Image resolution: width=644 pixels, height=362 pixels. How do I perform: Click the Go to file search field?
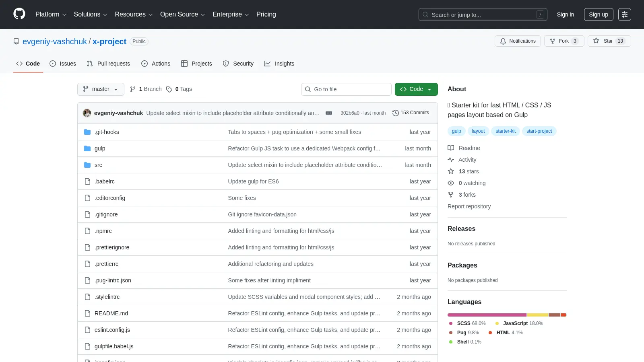pos(346,89)
